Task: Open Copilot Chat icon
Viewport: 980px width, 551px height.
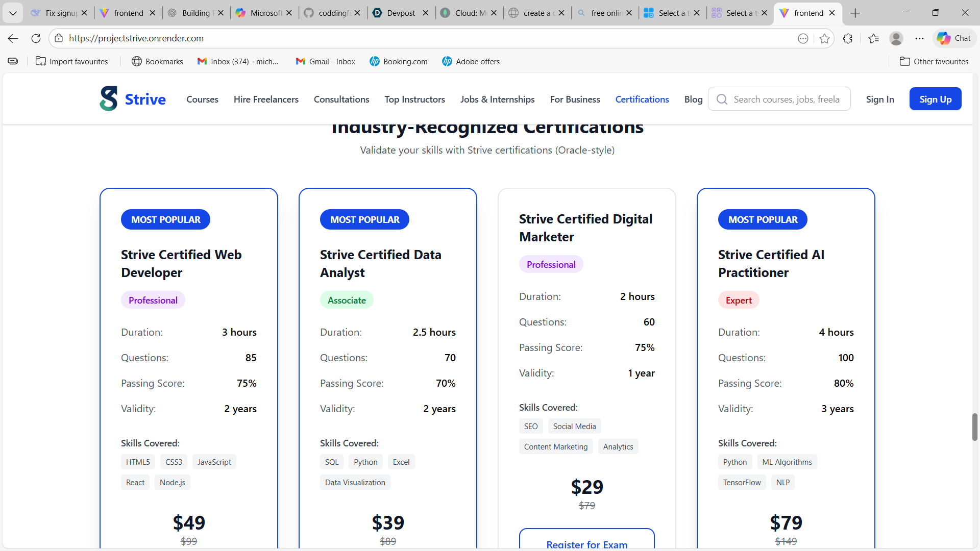Action: point(953,38)
